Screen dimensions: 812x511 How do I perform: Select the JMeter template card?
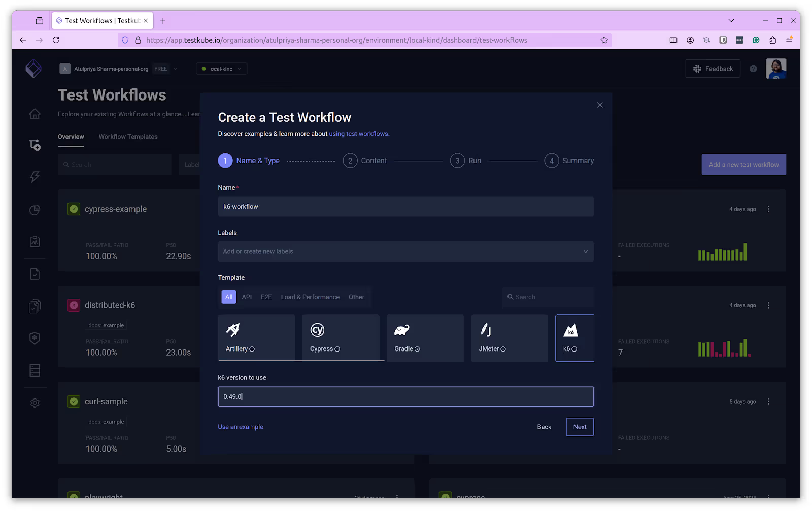click(x=510, y=338)
